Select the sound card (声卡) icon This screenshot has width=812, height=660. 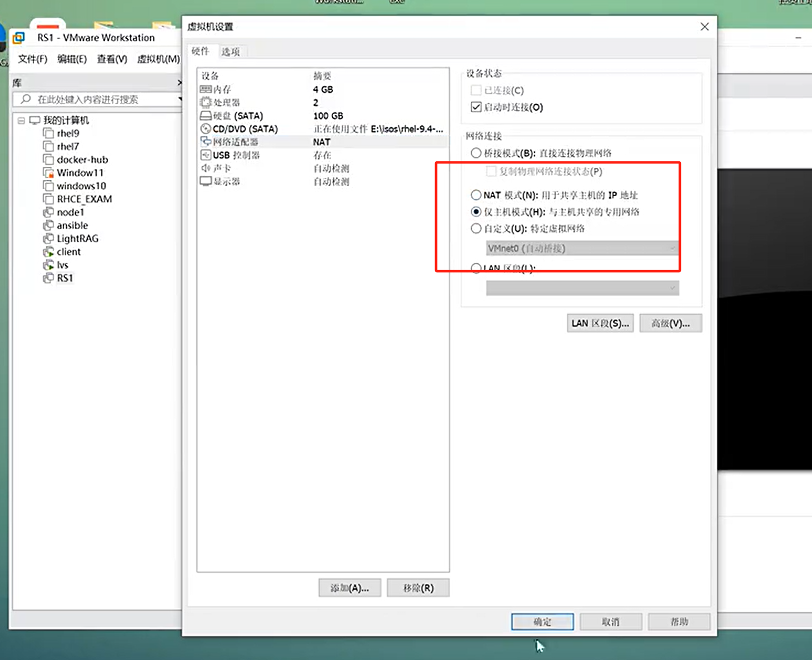click(x=206, y=168)
